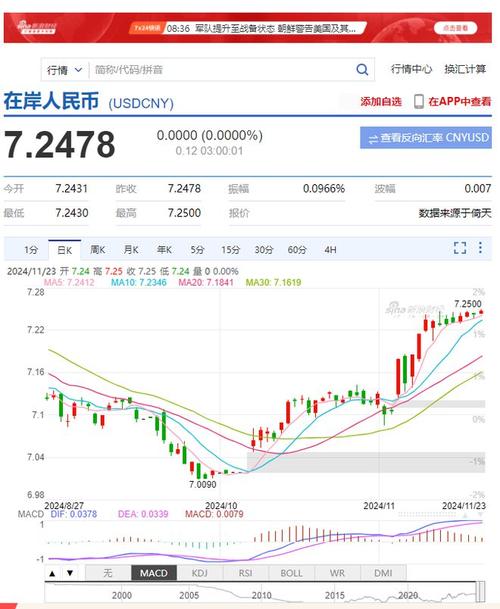This screenshot has width=500, height=609.
Task: Select the 无 indicator option
Action: [x=108, y=573]
